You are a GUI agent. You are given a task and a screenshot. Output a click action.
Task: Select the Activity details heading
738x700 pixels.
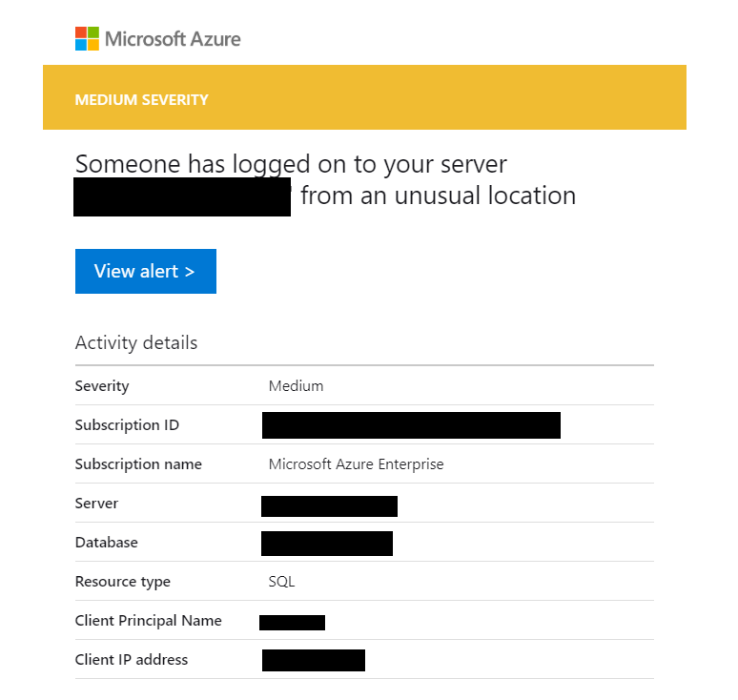pyautogui.click(x=136, y=343)
